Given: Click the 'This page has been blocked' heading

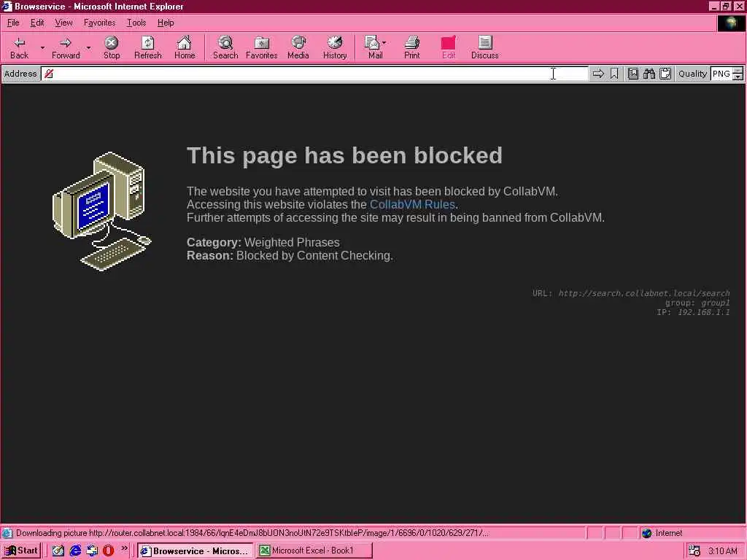Looking at the screenshot, I should [344, 155].
